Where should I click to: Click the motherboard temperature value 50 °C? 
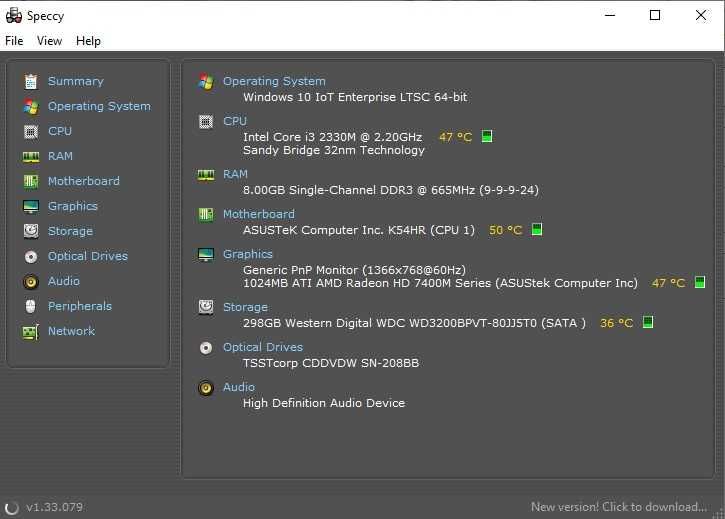[505, 230]
